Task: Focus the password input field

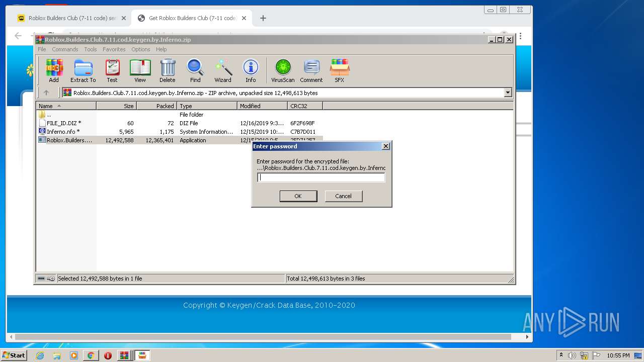Action: [321, 177]
